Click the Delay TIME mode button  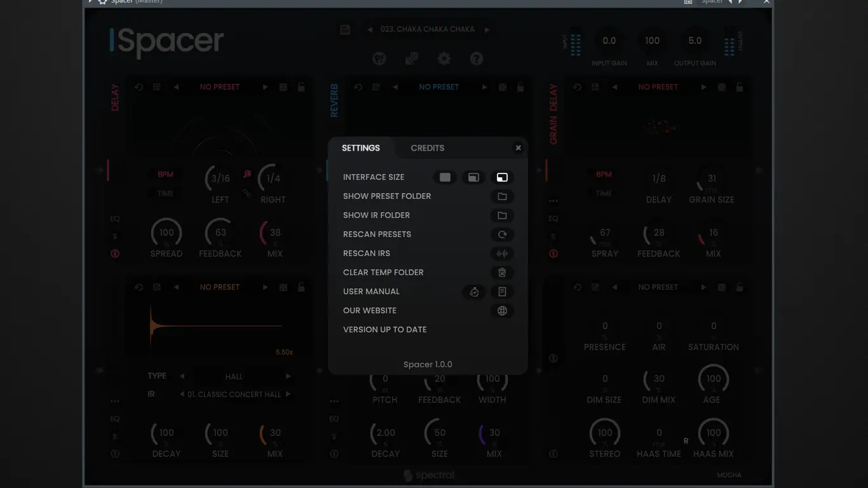point(165,193)
